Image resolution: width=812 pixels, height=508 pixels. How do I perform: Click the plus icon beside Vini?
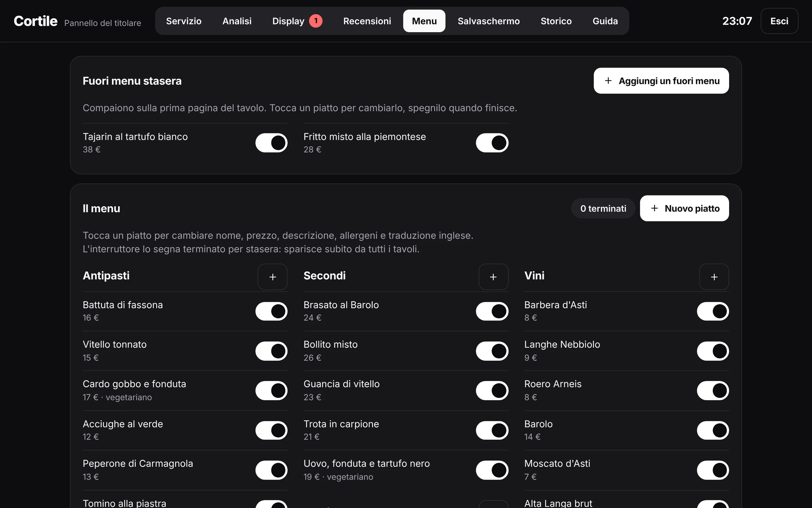click(x=714, y=277)
